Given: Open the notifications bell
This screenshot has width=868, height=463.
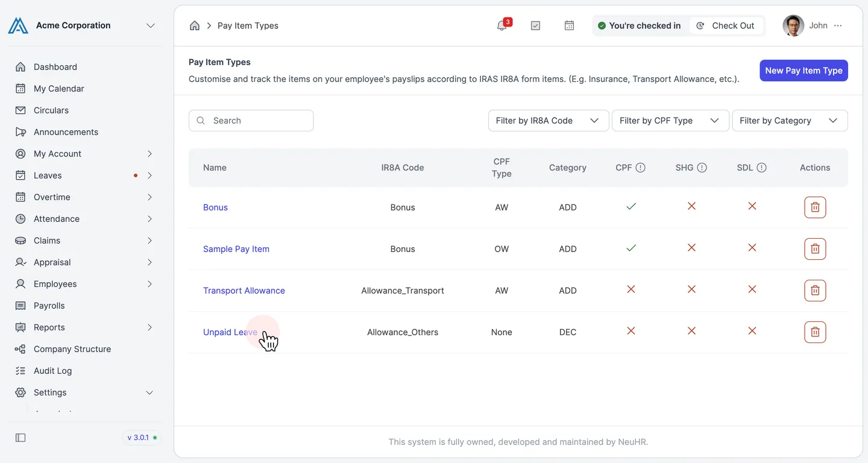Looking at the screenshot, I should click(502, 25).
